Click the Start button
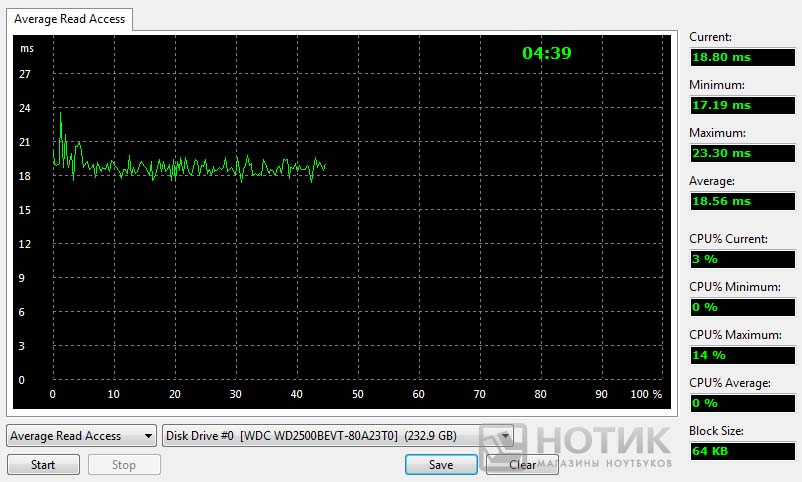This screenshot has width=802, height=482. click(43, 465)
